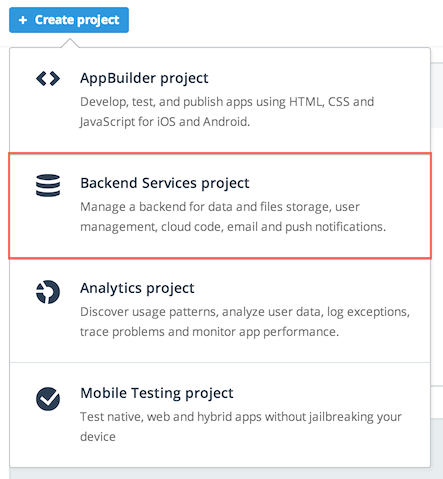Choose the Backend Services project title
The image size is (443, 479).
(x=165, y=183)
